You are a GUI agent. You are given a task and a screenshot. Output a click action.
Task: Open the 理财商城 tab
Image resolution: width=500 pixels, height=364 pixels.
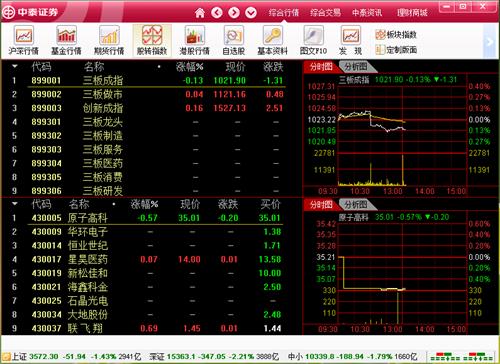pyautogui.click(x=412, y=13)
